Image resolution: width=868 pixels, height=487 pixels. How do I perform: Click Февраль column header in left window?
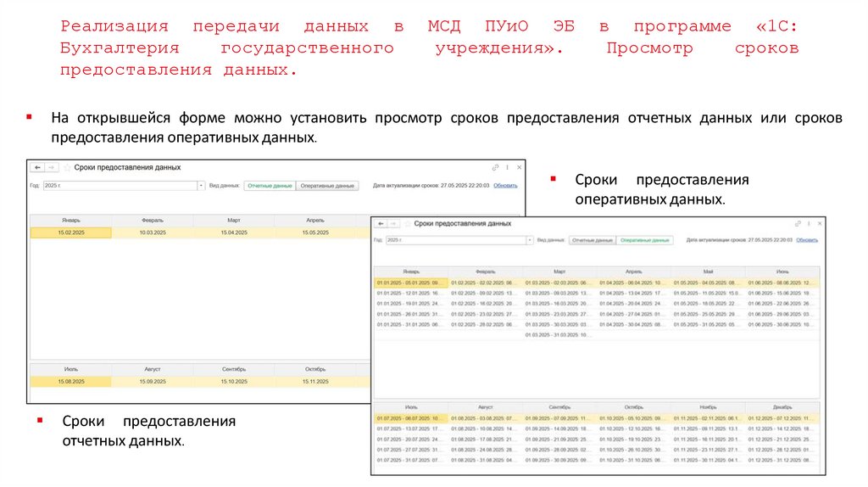tap(153, 221)
